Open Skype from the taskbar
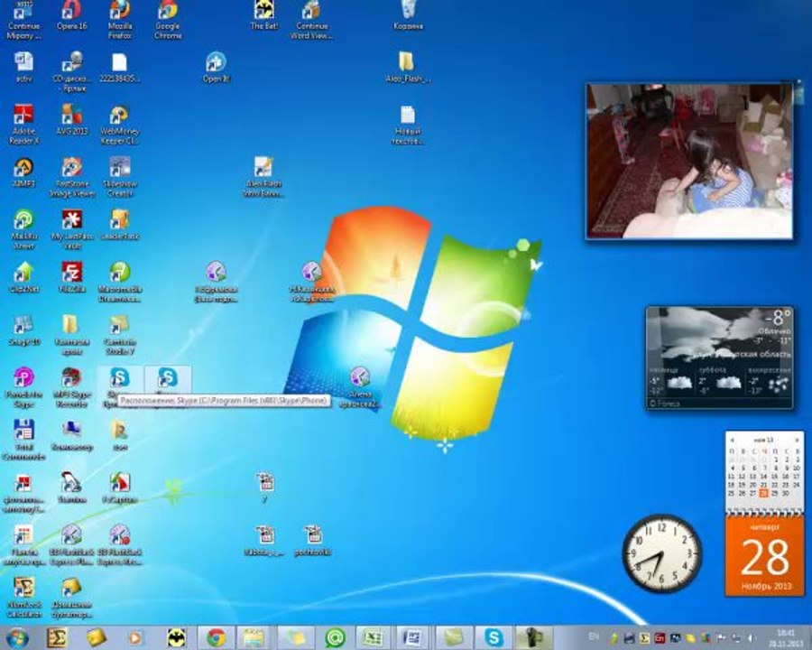The width and height of the screenshot is (812, 650). 494,637
